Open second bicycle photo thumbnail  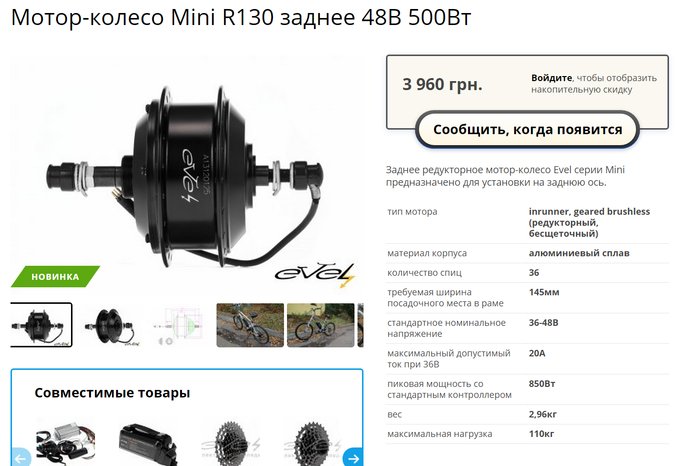pos(320,325)
